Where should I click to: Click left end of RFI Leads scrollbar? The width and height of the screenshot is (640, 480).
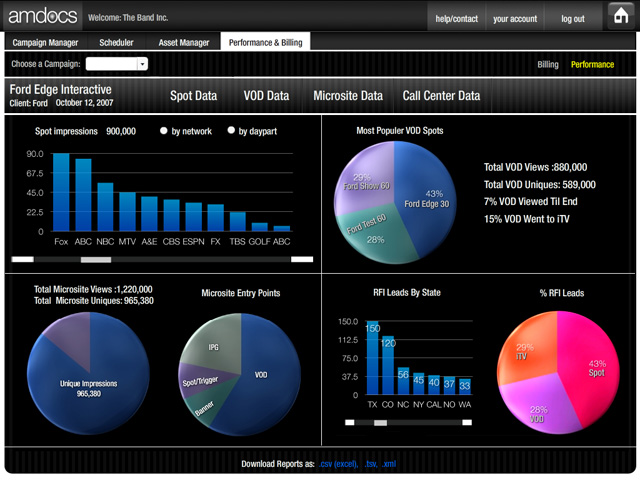[350, 422]
